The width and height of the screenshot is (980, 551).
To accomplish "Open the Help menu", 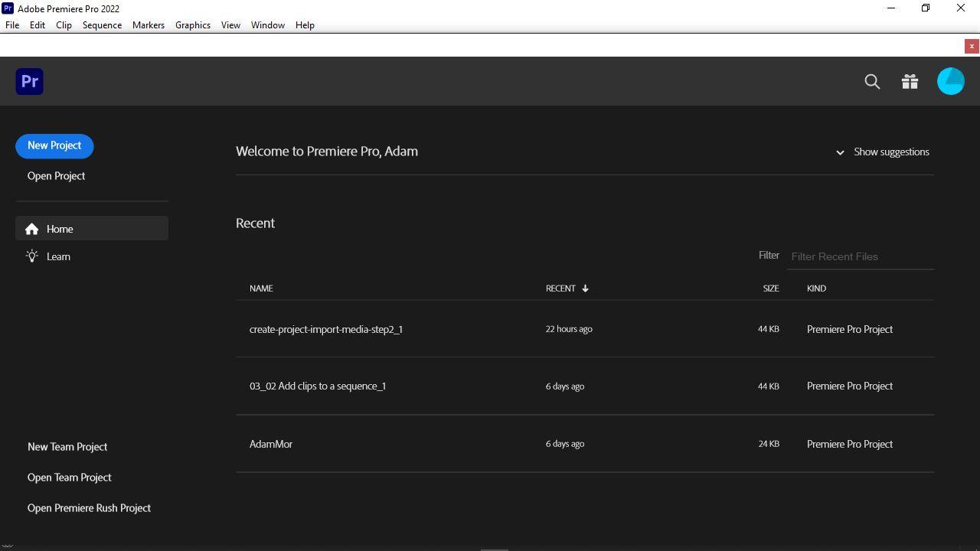I will click(305, 25).
